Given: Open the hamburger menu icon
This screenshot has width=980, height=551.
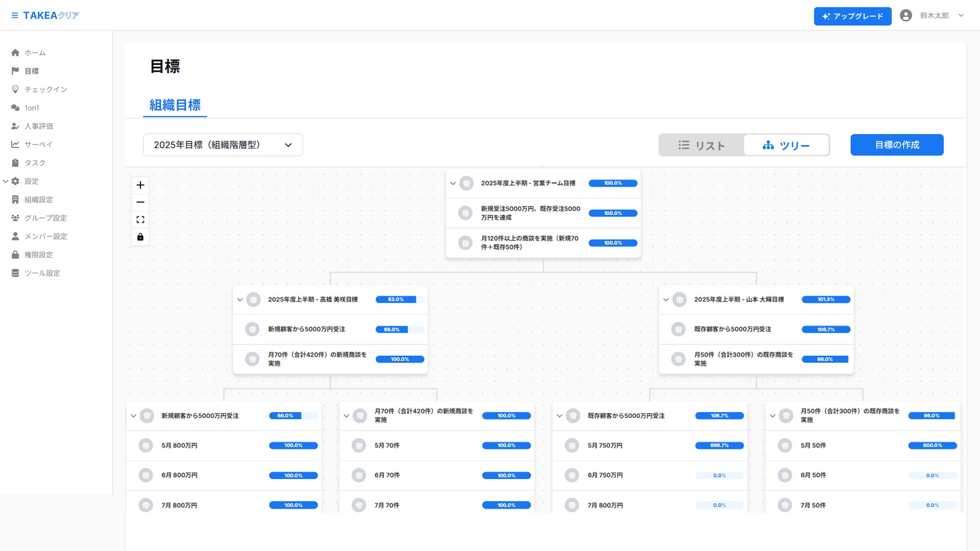Looking at the screenshot, I should click(x=14, y=15).
